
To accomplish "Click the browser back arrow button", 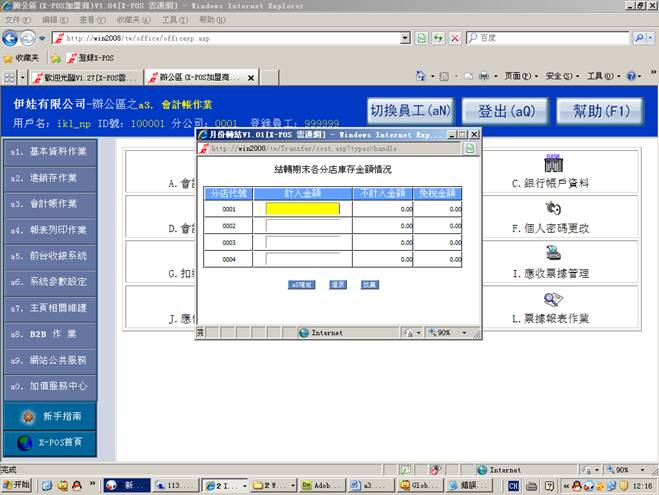I will pos(11,38).
